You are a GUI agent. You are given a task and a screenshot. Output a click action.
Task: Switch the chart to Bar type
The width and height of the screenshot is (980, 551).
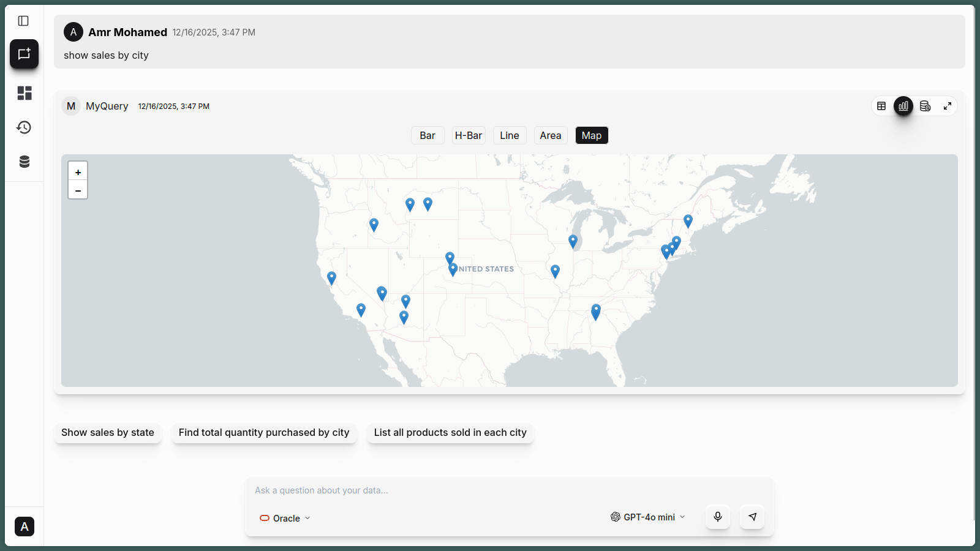(427, 135)
